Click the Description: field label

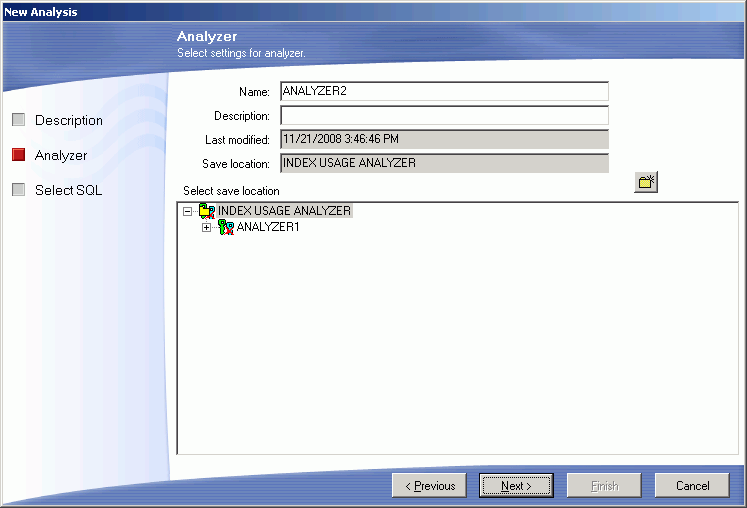pos(242,116)
